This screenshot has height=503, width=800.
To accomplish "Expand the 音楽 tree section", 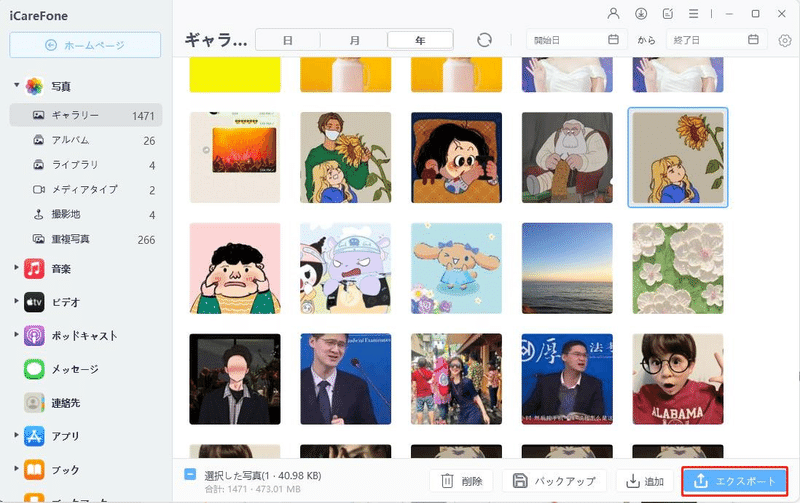I will tap(16, 267).
